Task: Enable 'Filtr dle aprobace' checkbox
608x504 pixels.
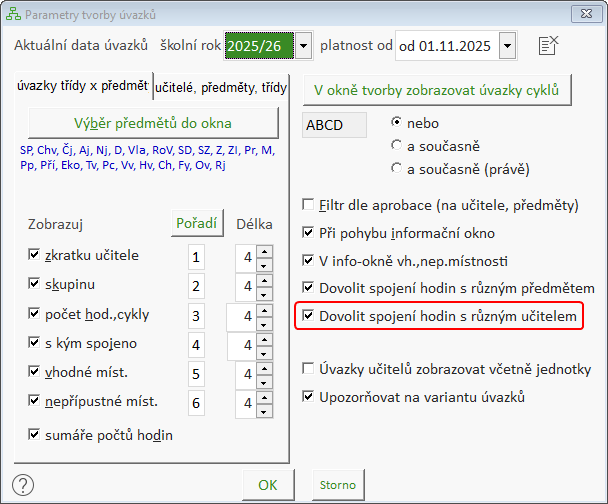Action: click(x=310, y=205)
